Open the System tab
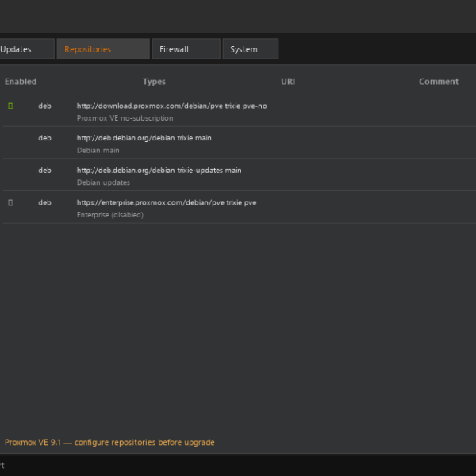476x476 pixels. coord(251,49)
